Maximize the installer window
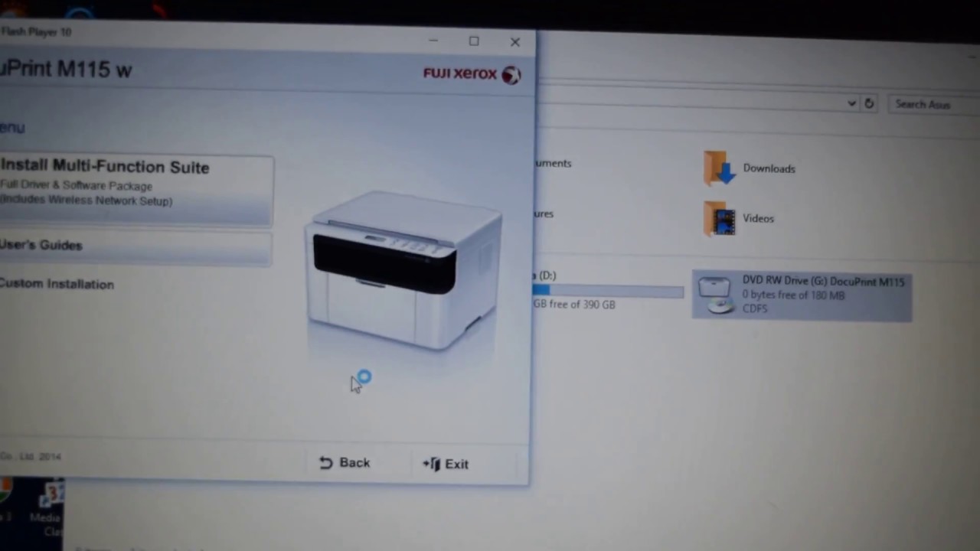980x551 pixels. point(474,41)
